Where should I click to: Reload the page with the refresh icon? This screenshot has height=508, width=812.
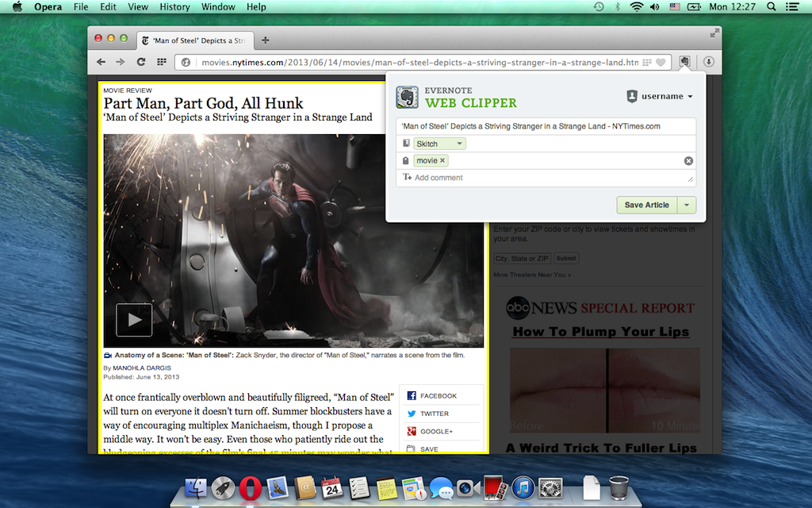click(141, 62)
